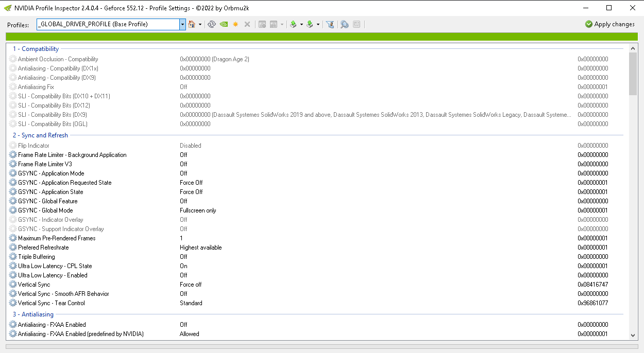Click the scrollbar up arrow
Image resolution: width=644 pixels, height=353 pixels.
coord(633,48)
